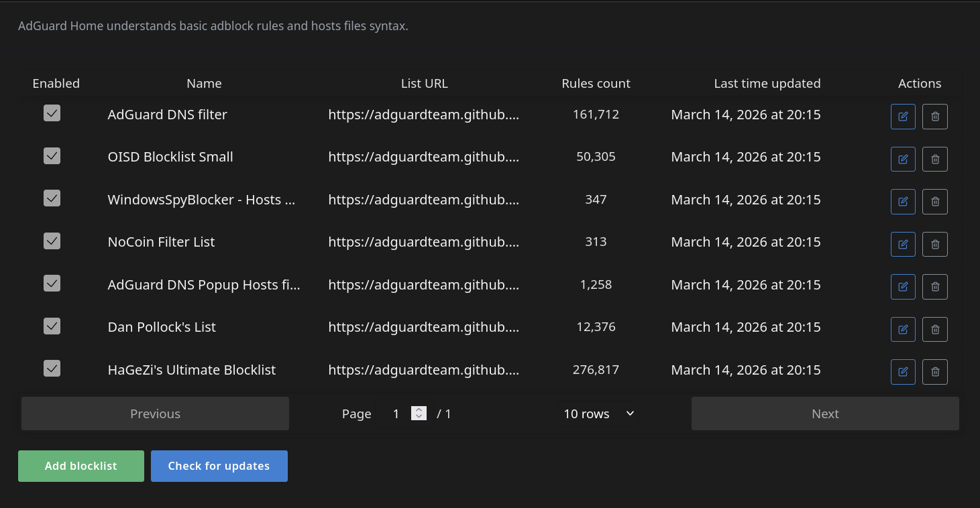Click the Add blocklist button
This screenshot has height=508, width=980.
[81, 466]
